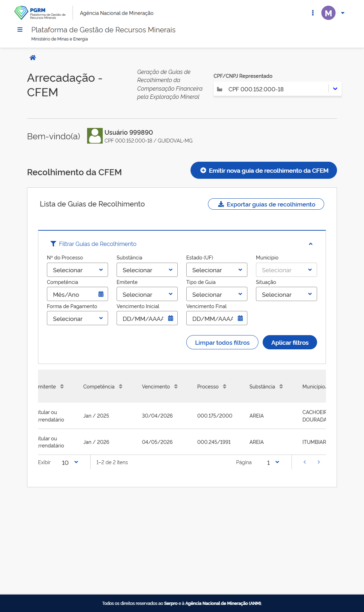Open the Emitente dropdown
Viewport: 364px width, 612px height.
click(x=147, y=294)
